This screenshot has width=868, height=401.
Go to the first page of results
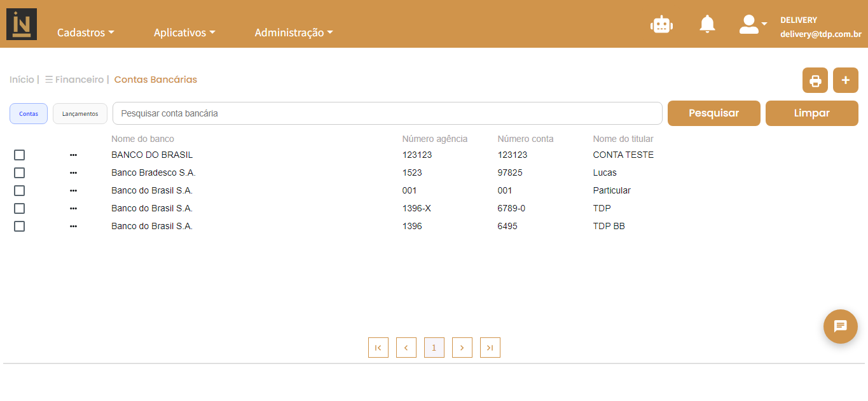[x=378, y=348]
